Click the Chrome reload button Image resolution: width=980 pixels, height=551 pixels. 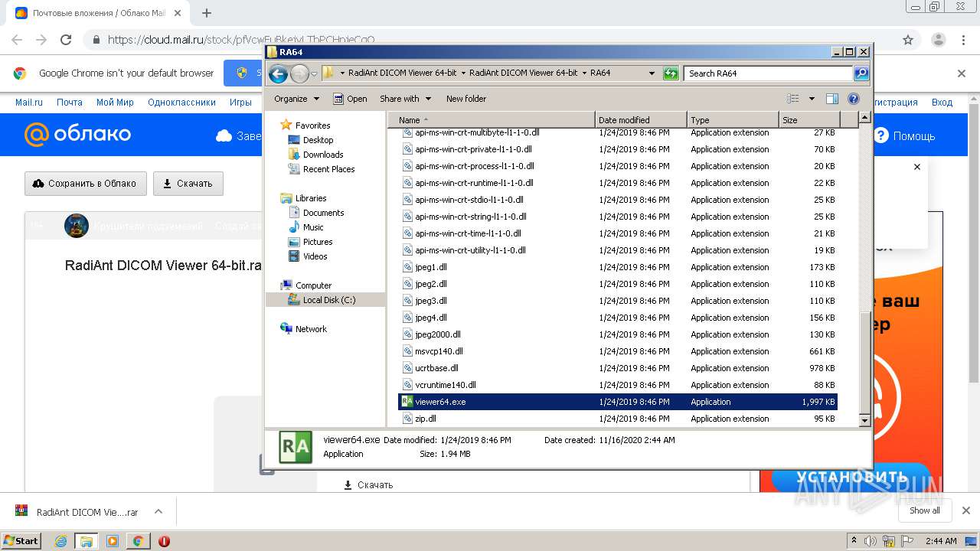tap(66, 40)
